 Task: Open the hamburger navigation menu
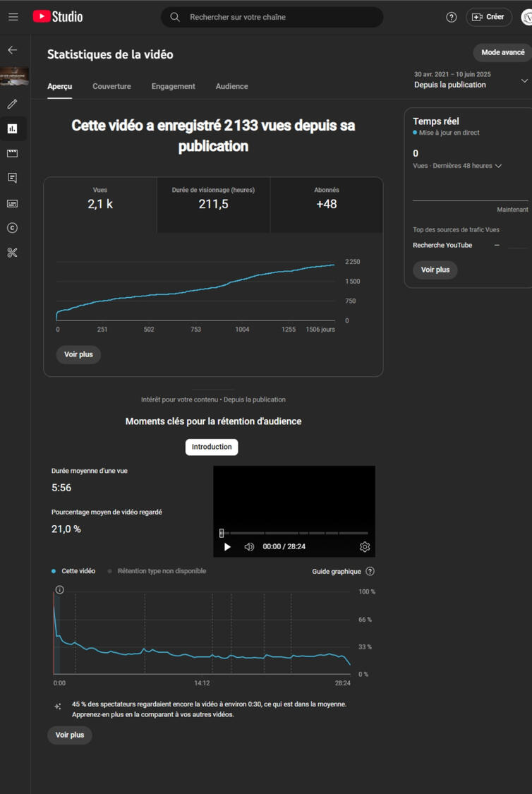tap(13, 17)
